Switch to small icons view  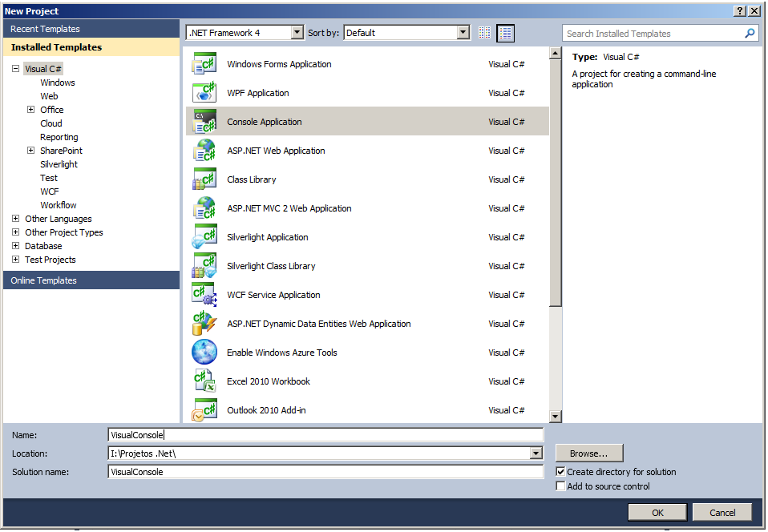(484, 33)
